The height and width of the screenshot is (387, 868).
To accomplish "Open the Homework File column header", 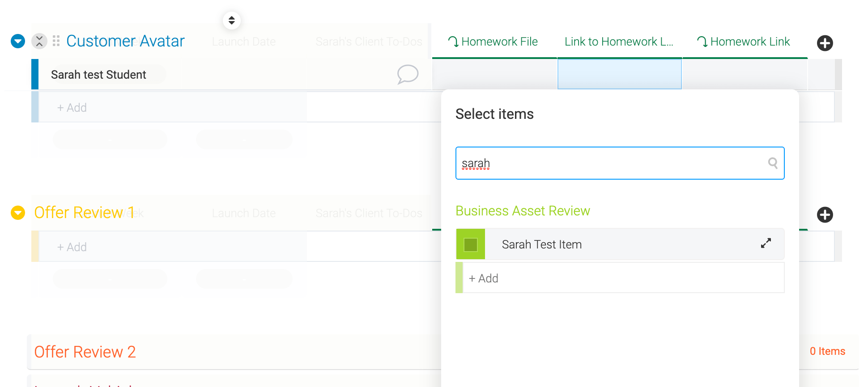I will [x=493, y=42].
